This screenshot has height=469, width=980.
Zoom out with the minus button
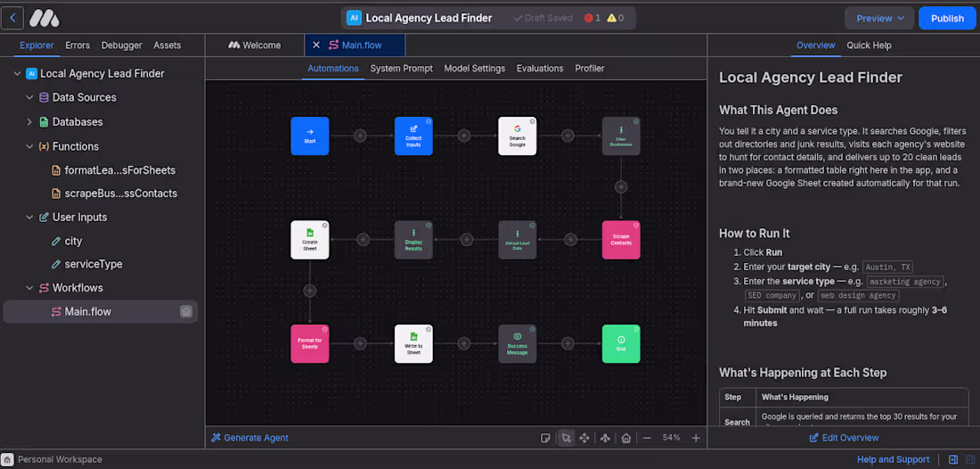(x=647, y=438)
